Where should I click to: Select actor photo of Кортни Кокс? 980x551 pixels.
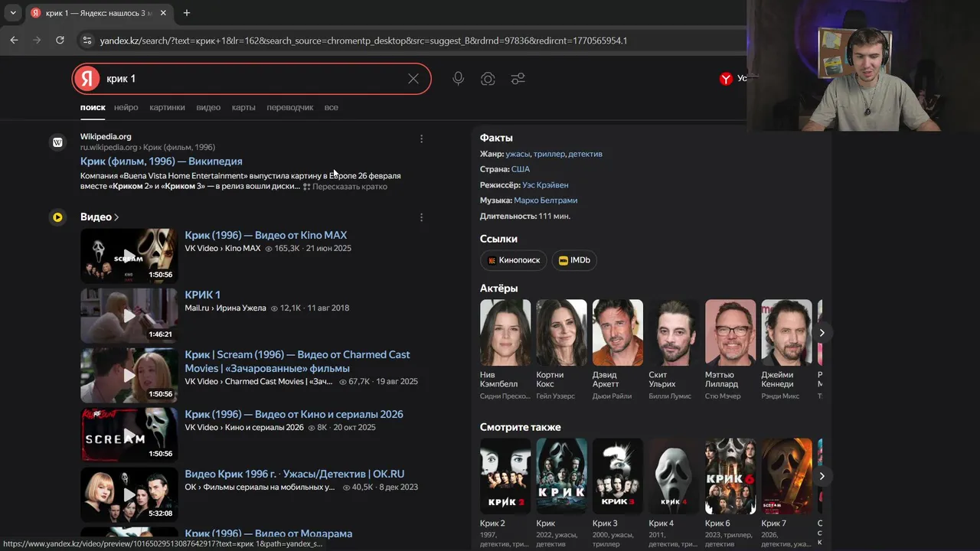point(561,332)
